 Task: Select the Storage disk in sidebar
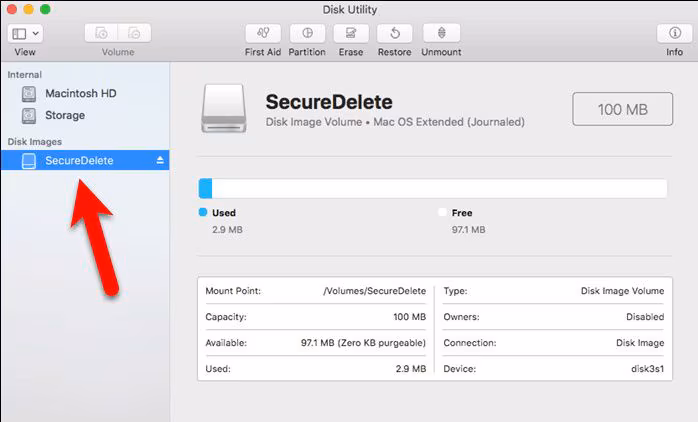(65, 115)
